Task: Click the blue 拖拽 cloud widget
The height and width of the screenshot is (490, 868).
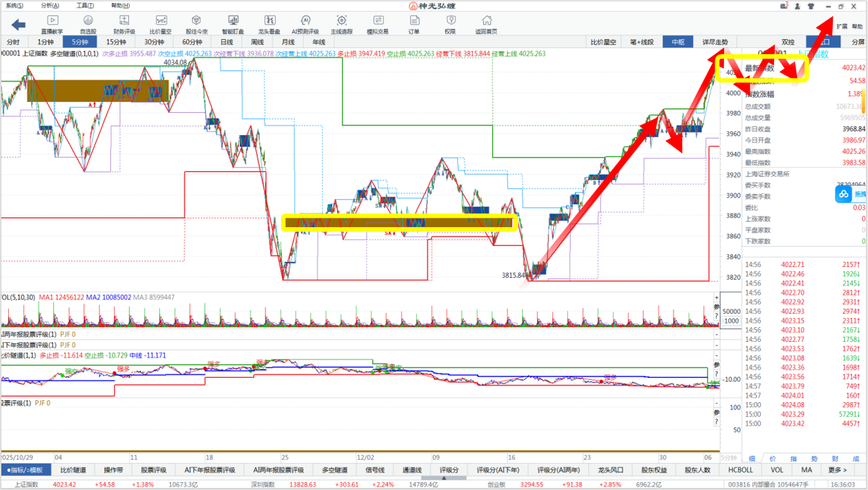Action: point(850,195)
